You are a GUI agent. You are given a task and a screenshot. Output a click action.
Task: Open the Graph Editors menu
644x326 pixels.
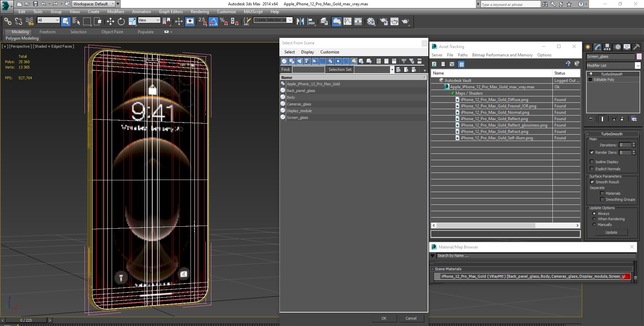click(x=171, y=11)
